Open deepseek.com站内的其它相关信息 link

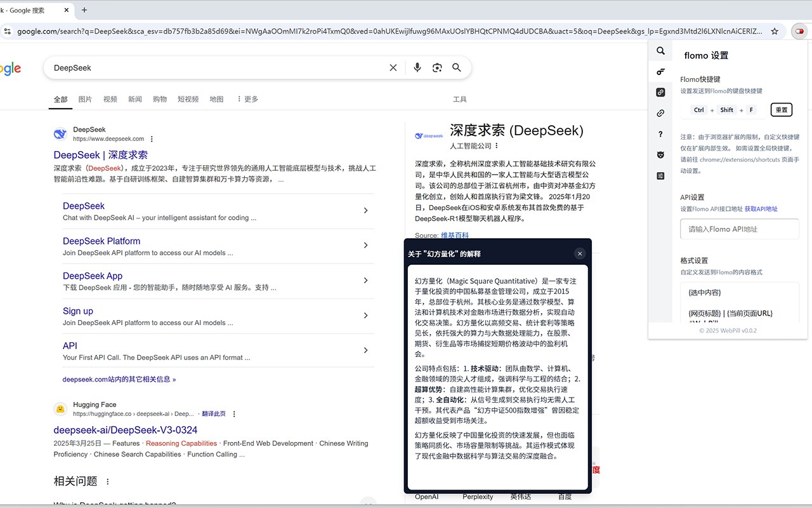(119, 379)
